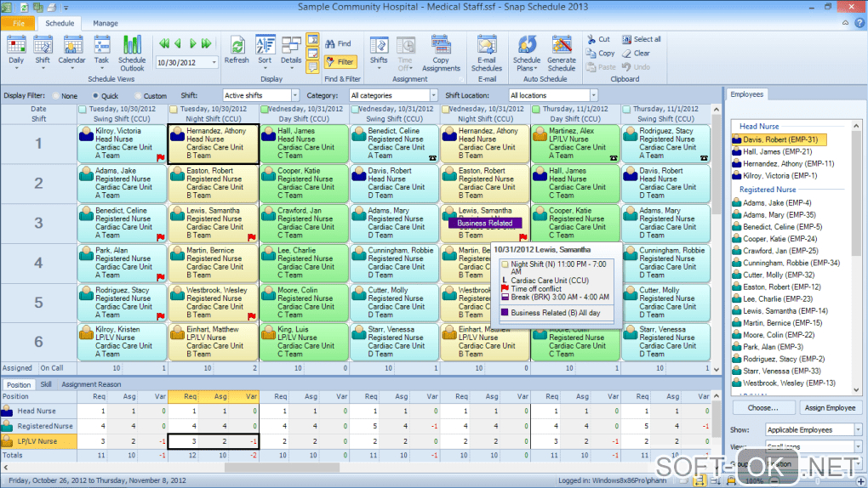This screenshot has height=488, width=868.
Task: Open the All categories dropdown
Action: (433, 95)
